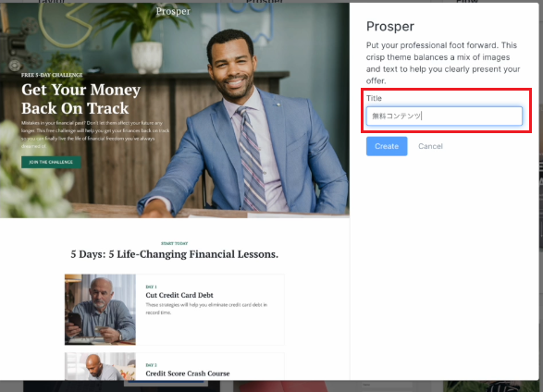Click the theme description paragraph text

443,63
